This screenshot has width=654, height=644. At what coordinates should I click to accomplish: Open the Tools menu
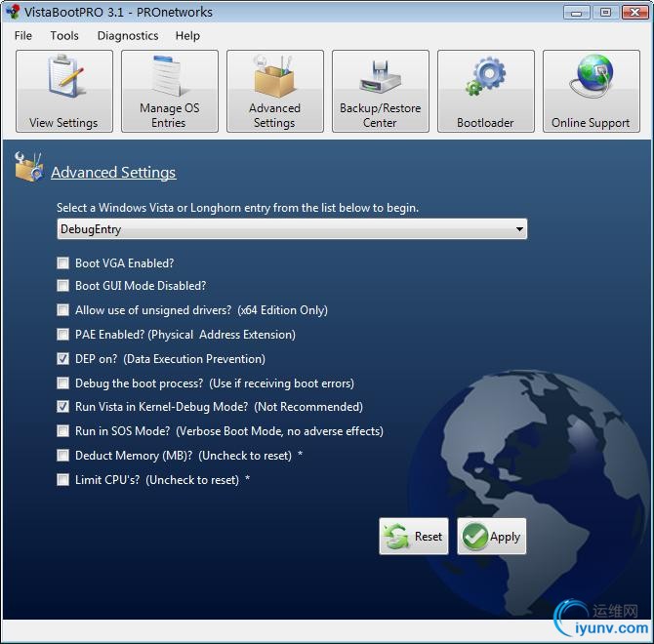pos(64,36)
